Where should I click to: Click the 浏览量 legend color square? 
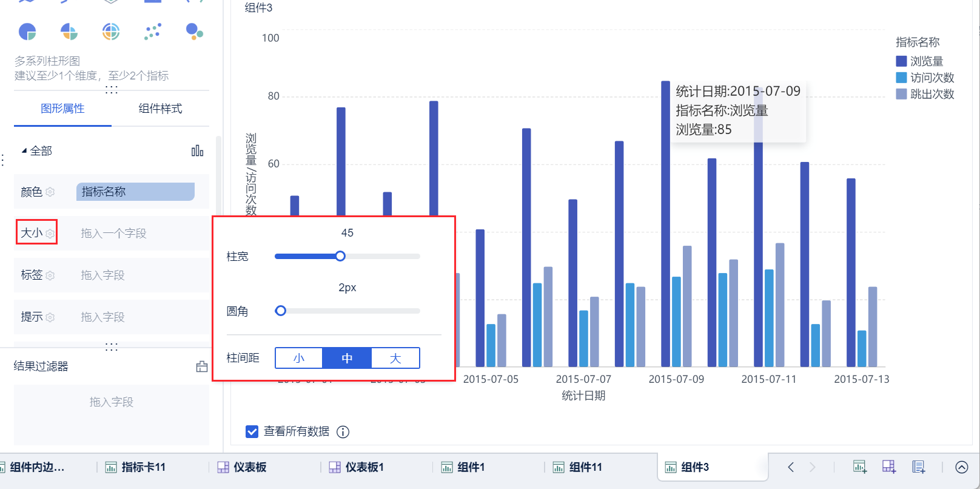click(x=901, y=61)
